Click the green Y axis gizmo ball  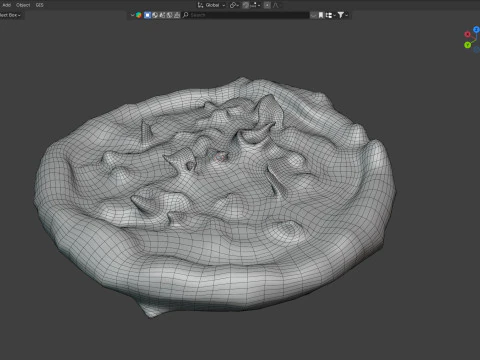[x=468, y=45]
